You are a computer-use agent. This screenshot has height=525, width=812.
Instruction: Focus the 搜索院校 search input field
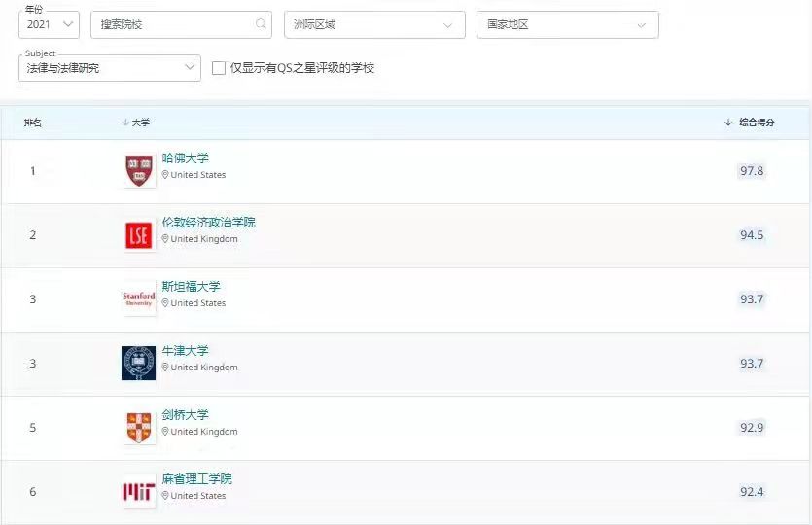point(181,24)
